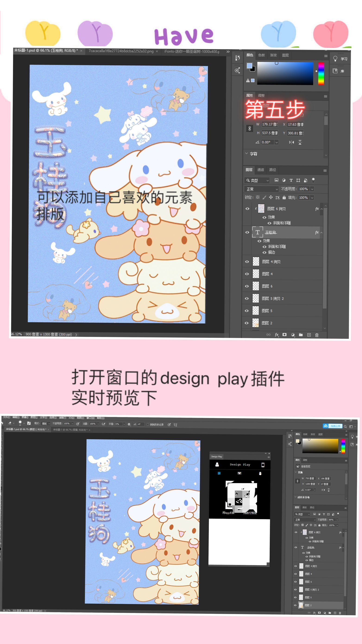Click flip horizontal icon in upper Properties panel
This screenshot has height=644, width=362.
click(x=292, y=142)
